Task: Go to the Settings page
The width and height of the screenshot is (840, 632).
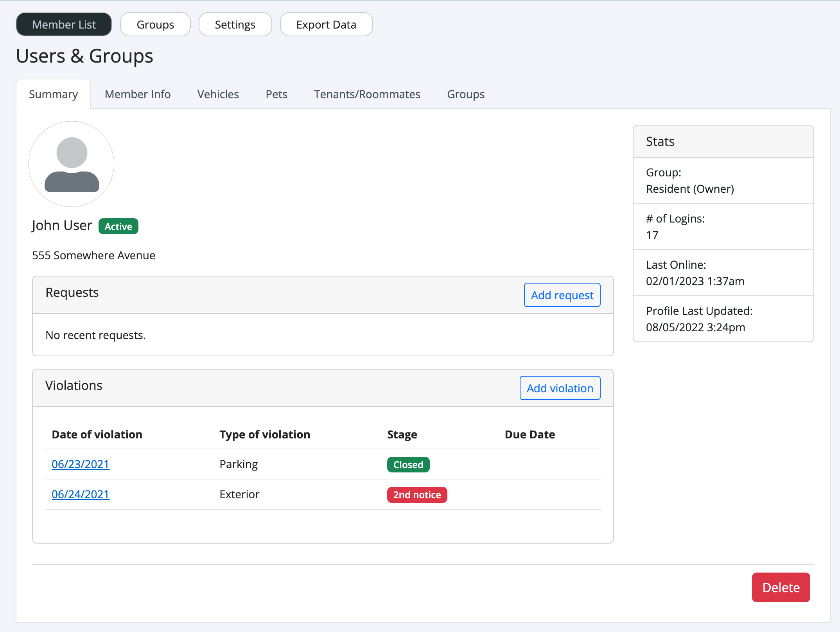Action: coord(235,24)
